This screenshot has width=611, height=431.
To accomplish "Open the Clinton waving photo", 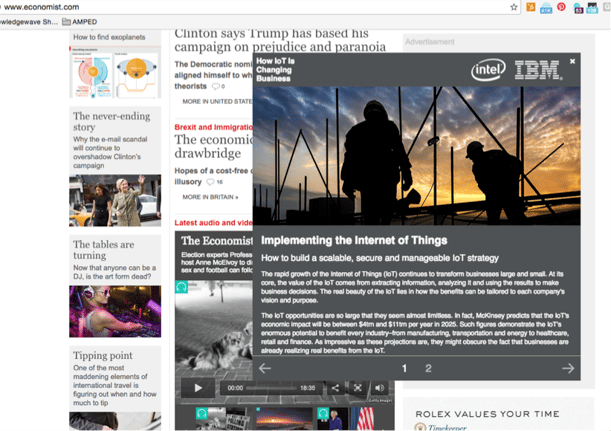I will pos(115,200).
